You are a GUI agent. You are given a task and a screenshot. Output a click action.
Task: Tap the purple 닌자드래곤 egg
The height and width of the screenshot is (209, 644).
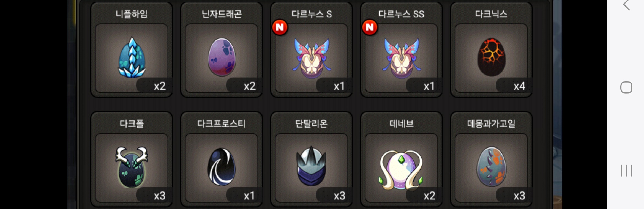[222, 57]
